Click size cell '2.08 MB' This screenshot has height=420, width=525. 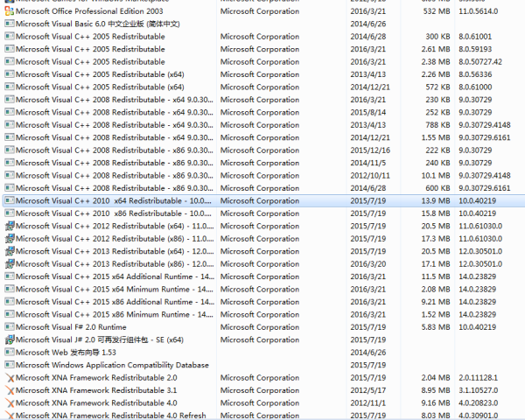pyautogui.click(x=436, y=290)
